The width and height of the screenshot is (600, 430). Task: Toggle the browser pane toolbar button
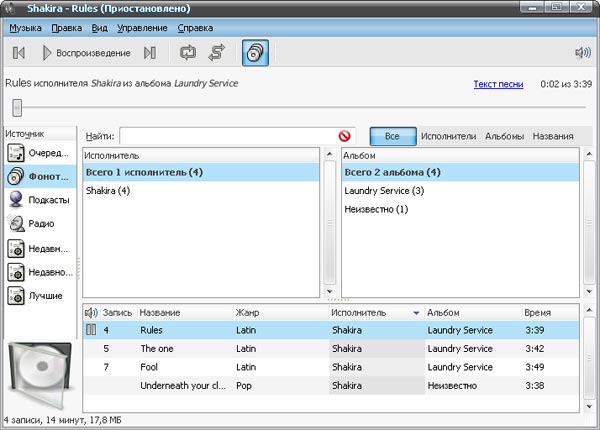coord(255,52)
